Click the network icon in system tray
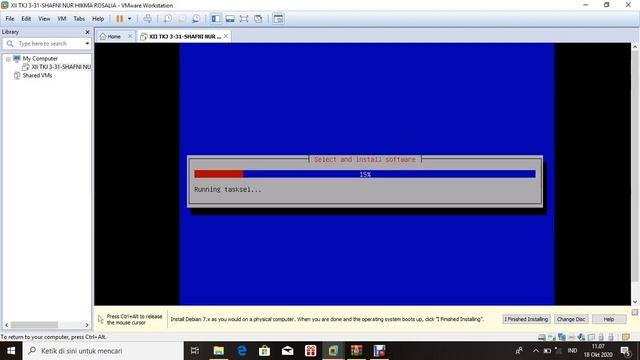640x360 pixels. 558,351
